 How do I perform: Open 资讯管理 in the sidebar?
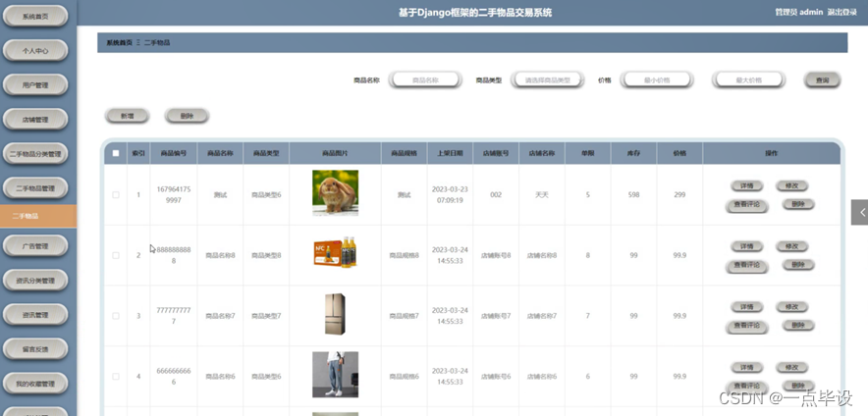(x=35, y=315)
